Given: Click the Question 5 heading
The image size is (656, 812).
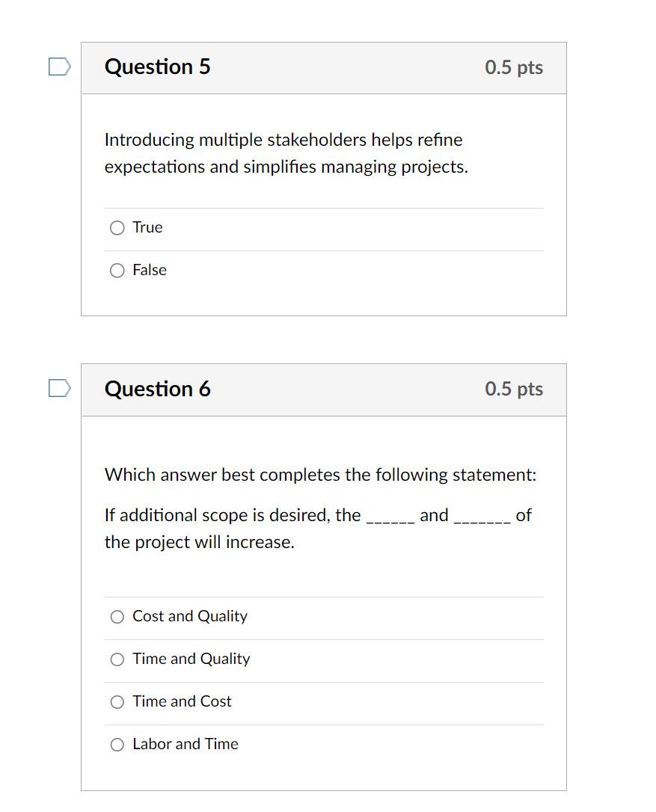Looking at the screenshot, I should pos(158,67).
